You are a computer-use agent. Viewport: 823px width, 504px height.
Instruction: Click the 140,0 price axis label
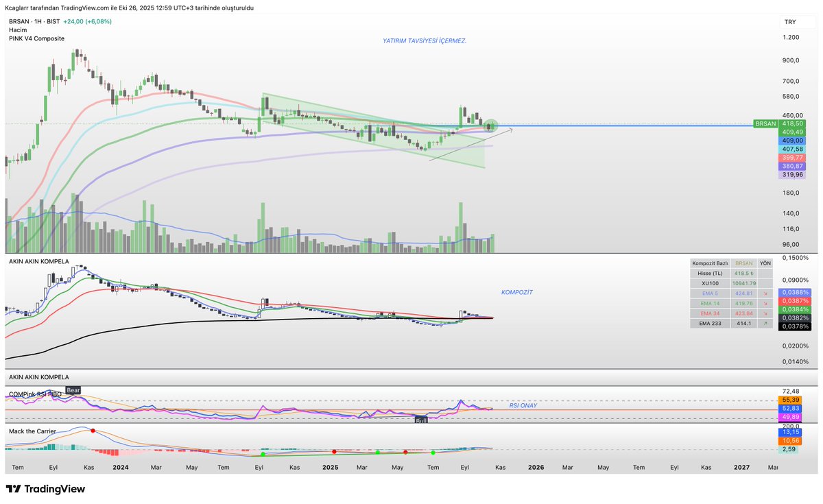point(791,214)
